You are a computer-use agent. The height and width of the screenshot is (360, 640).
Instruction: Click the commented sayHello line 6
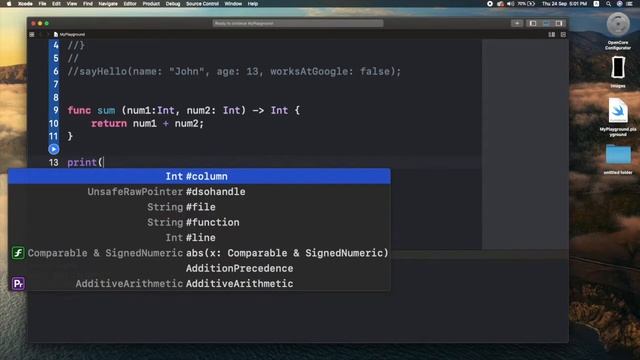[234, 71]
